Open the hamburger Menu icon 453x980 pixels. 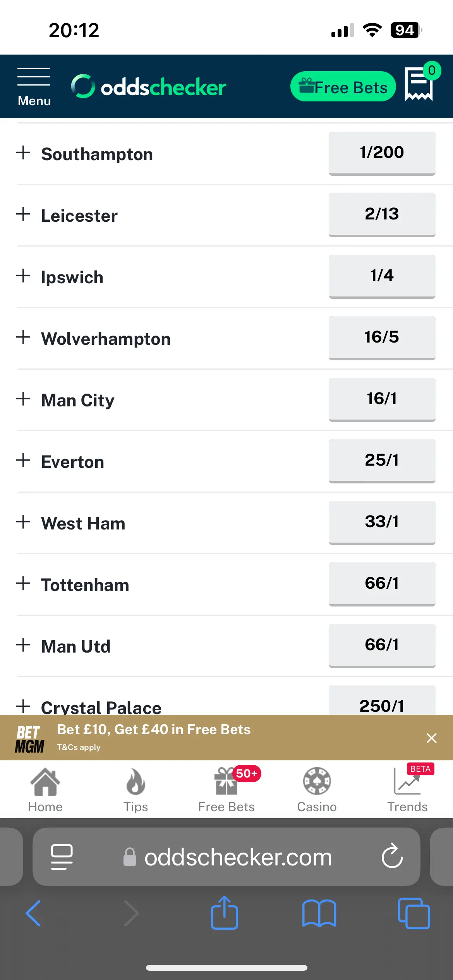[34, 86]
